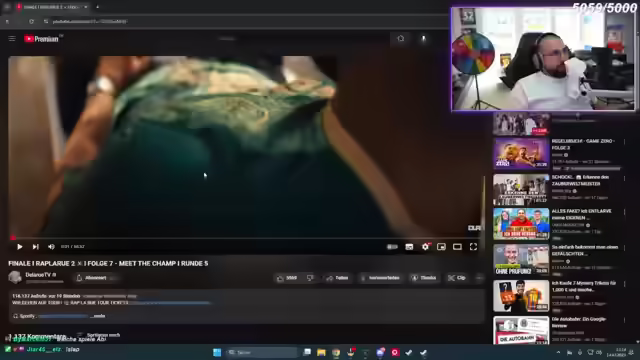This screenshot has height=360, width=640.
Task: Play the RAPLARUE video
Action: pyautogui.click(x=19, y=247)
